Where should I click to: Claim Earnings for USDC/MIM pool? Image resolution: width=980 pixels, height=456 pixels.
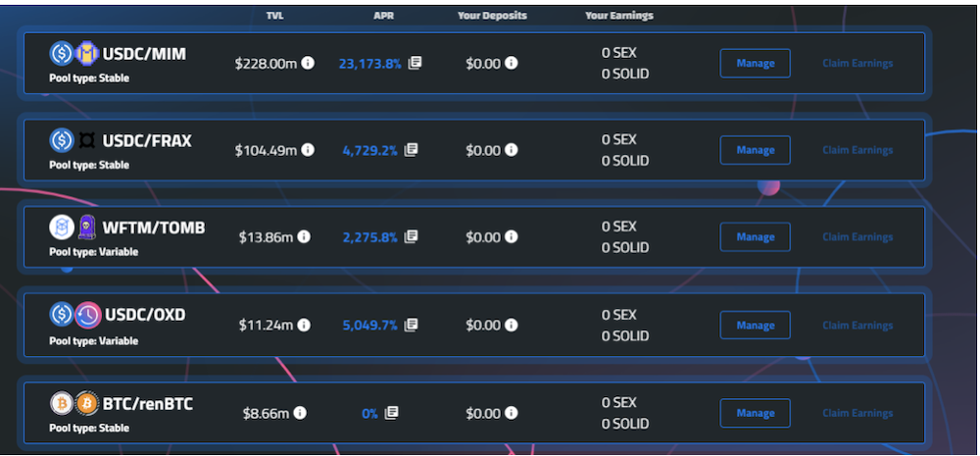click(x=857, y=63)
